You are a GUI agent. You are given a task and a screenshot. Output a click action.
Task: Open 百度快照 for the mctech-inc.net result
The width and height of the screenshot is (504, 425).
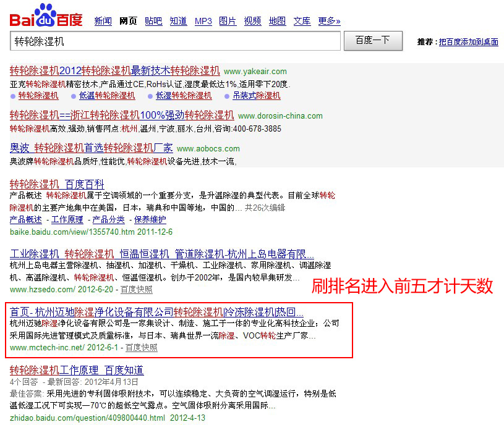pyautogui.click(x=141, y=347)
